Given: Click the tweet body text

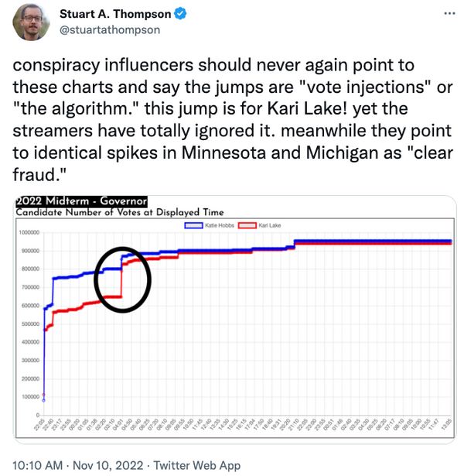Looking at the screenshot, I should (x=233, y=120).
